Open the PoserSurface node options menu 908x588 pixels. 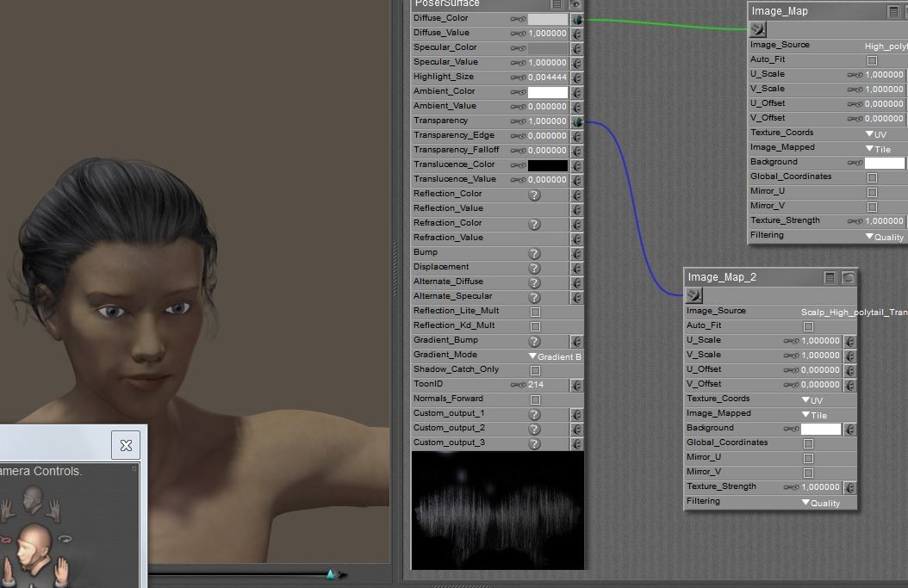pyautogui.click(x=557, y=4)
